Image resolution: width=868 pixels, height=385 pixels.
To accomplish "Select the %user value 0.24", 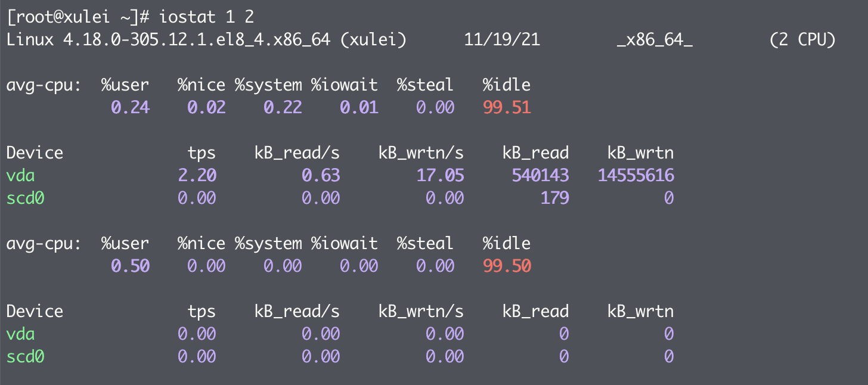I will pos(130,108).
